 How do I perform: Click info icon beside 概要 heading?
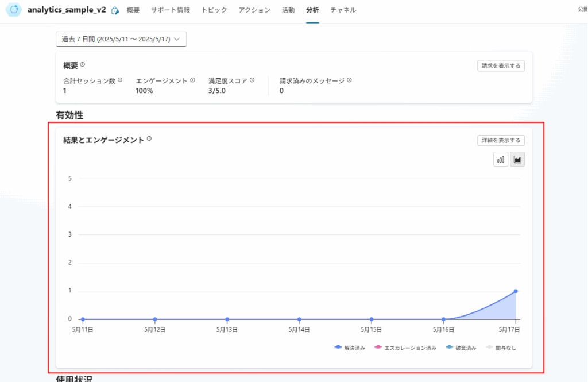point(83,64)
